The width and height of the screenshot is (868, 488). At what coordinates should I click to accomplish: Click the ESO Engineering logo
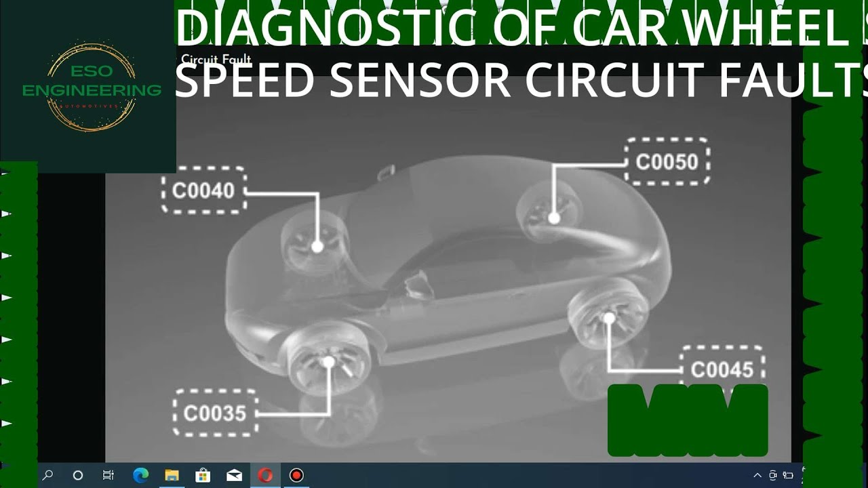92,86
